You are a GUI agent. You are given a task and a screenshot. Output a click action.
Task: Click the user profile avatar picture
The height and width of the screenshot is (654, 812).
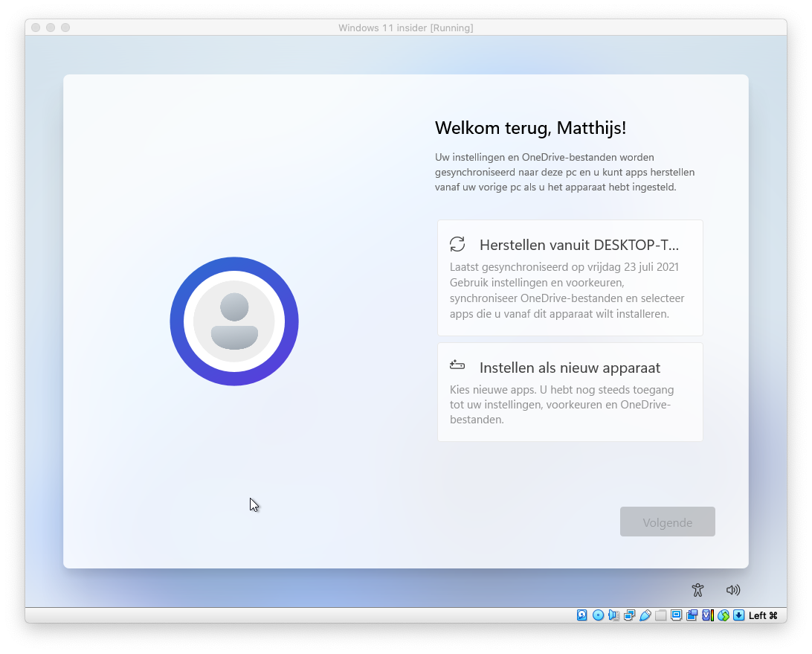pyautogui.click(x=234, y=321)
